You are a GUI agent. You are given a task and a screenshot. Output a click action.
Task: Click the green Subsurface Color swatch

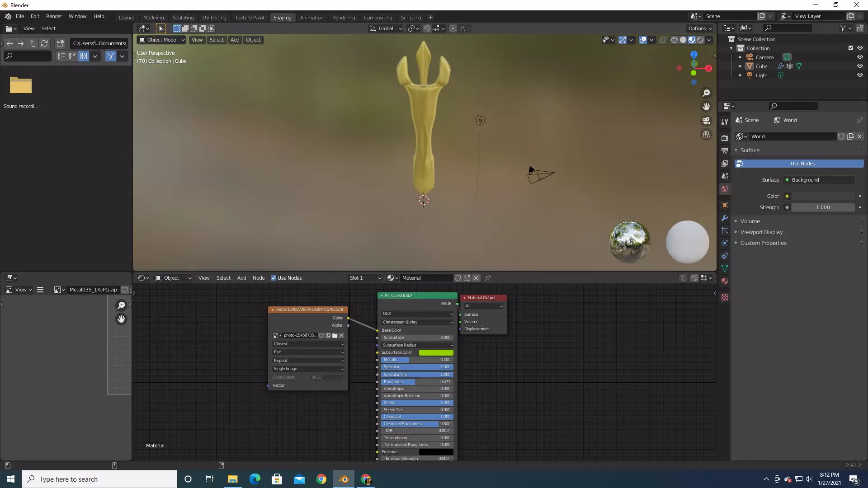[436, 352]
